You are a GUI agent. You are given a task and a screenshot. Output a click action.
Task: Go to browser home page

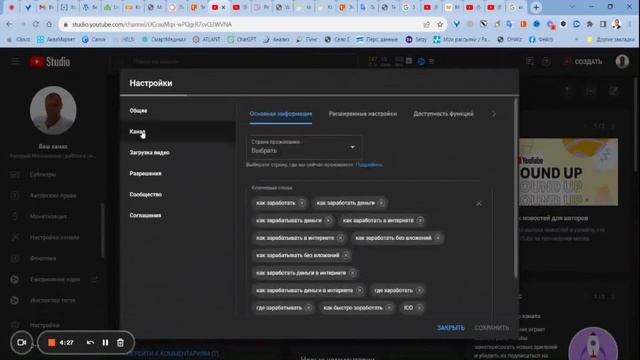[49, 24]
